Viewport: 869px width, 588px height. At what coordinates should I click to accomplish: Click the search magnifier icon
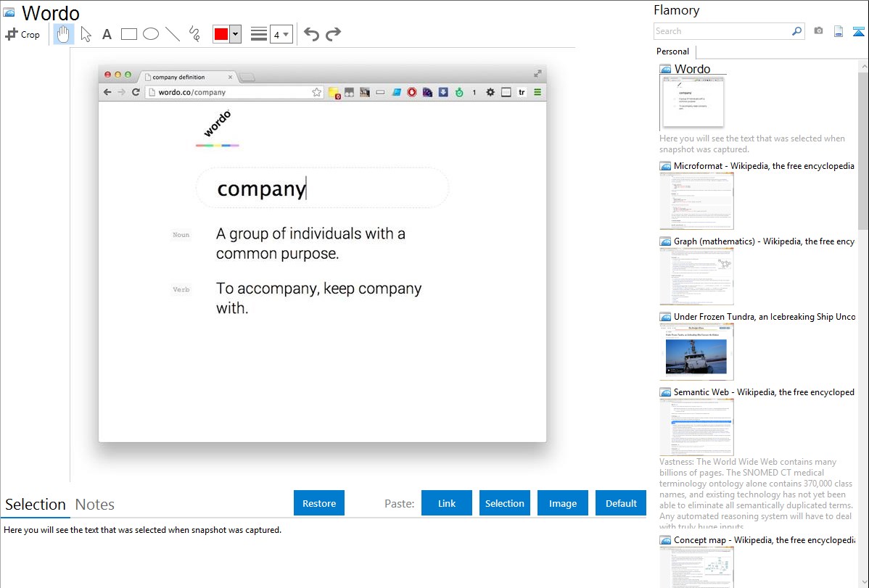click(x=797, y=31)
